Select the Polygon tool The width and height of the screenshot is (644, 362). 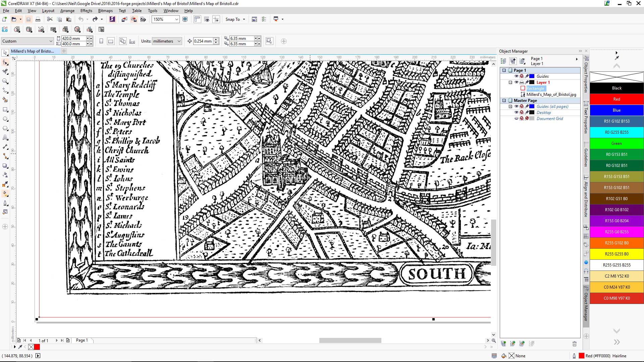pyautogui.click(x=5, y=128)
